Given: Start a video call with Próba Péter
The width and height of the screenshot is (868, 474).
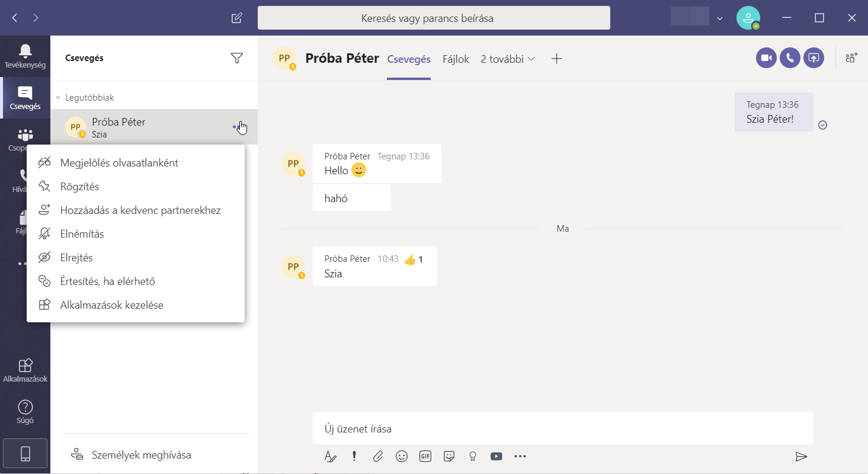Looking at the screenshot, I should click(766, 58).
